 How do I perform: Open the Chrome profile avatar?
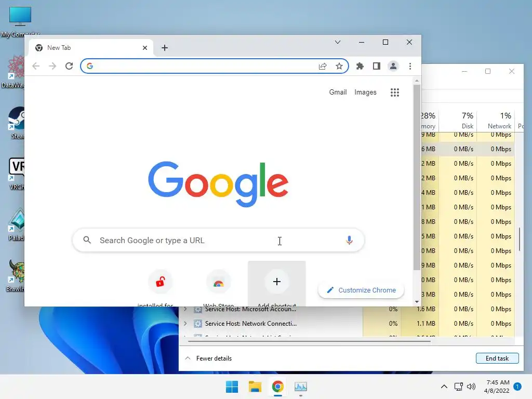pos(393,66)
